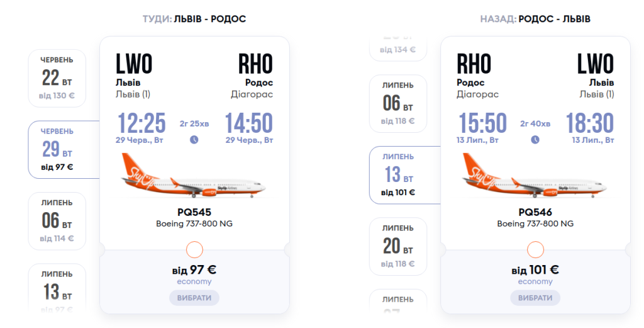Select return date Липень 06 від 118 €

(398, 103)
